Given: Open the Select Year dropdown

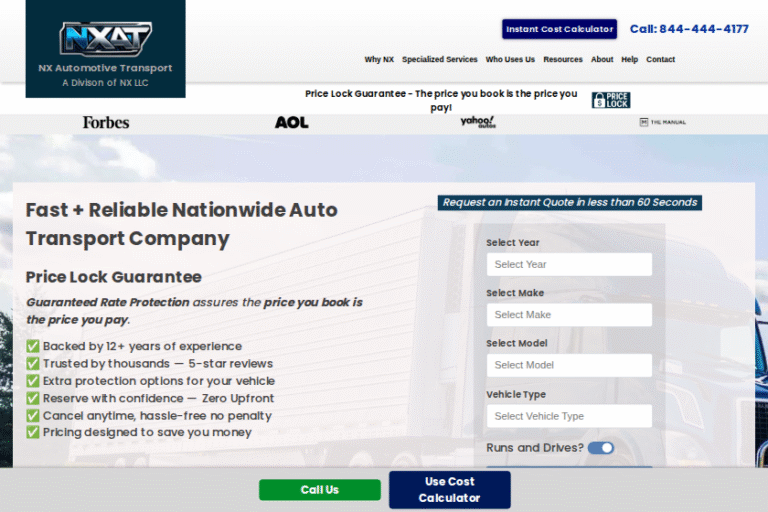Looking at the screenshot, I should tap(568, 264).
